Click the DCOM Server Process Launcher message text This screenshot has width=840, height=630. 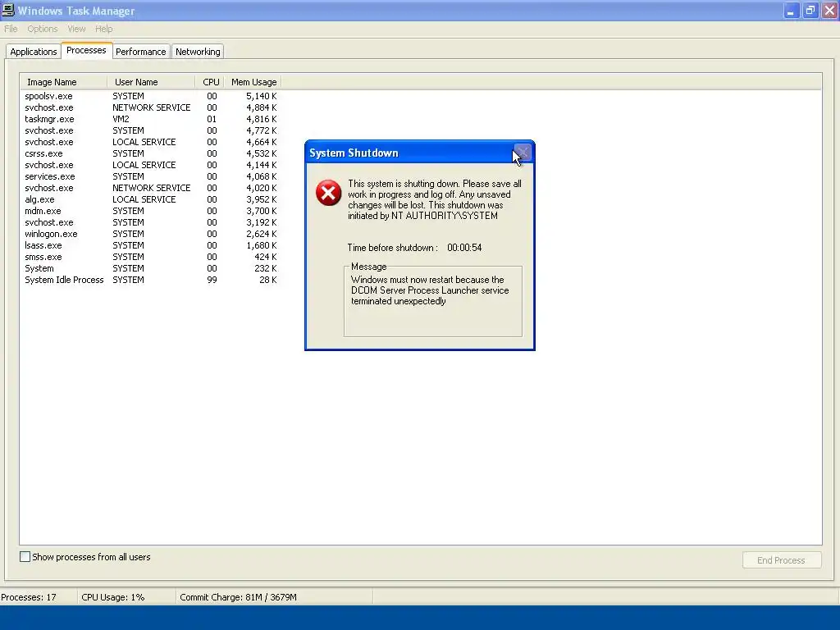pos(430,290)
